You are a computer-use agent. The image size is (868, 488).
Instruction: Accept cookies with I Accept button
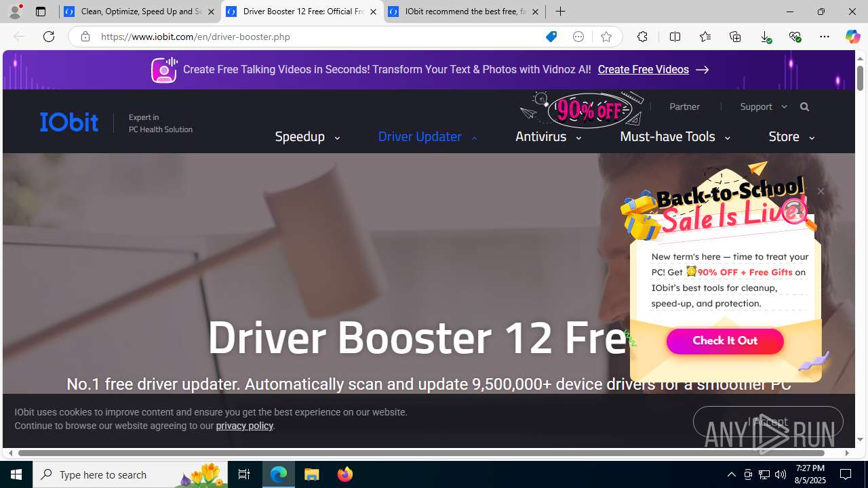click(768, 422)
